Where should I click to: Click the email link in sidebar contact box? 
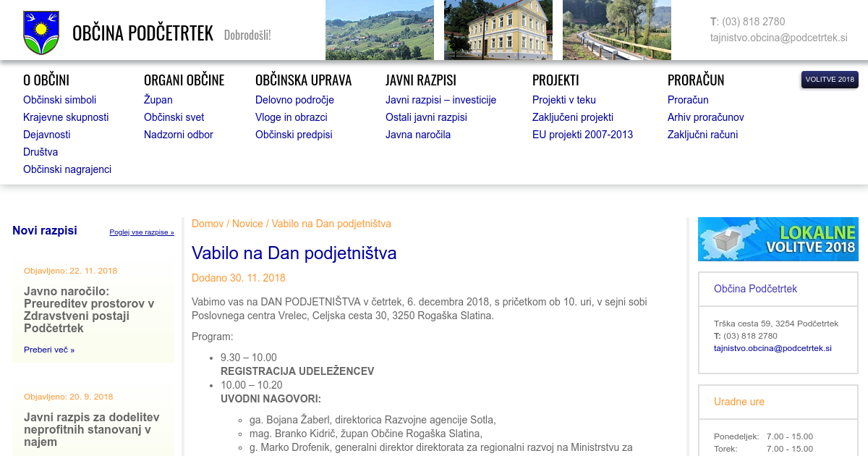773,348
